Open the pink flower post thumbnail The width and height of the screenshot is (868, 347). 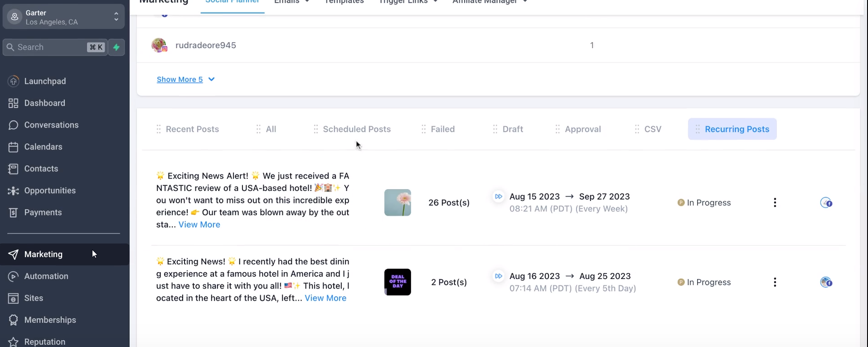tap(398, 203)
